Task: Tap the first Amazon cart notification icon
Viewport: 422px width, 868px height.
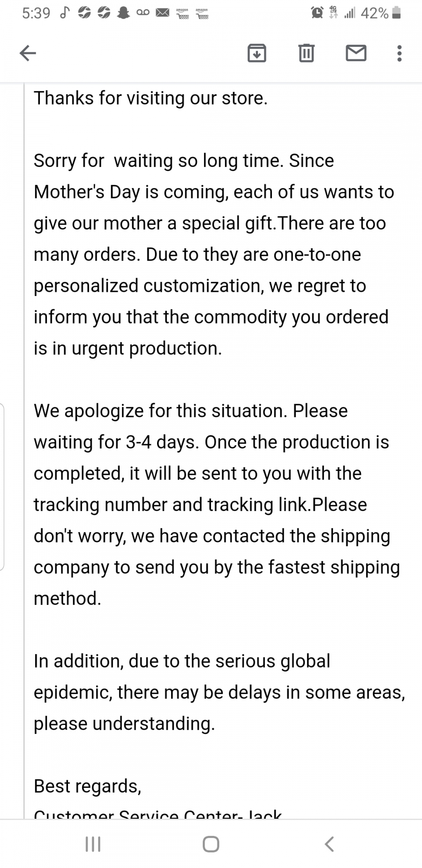Action: [x=182, y=14]
